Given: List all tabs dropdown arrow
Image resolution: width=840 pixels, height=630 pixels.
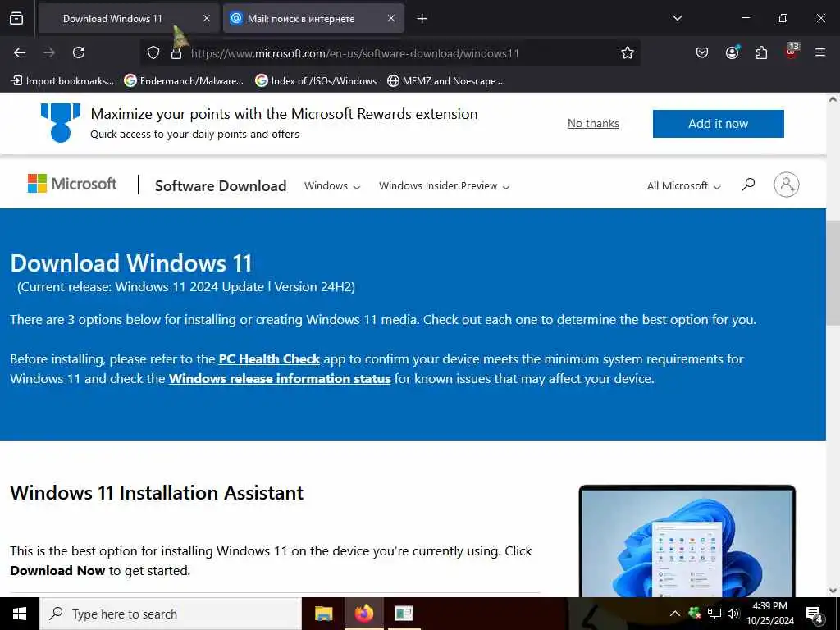Looking at the screenshot, I should tap(678, 18).
